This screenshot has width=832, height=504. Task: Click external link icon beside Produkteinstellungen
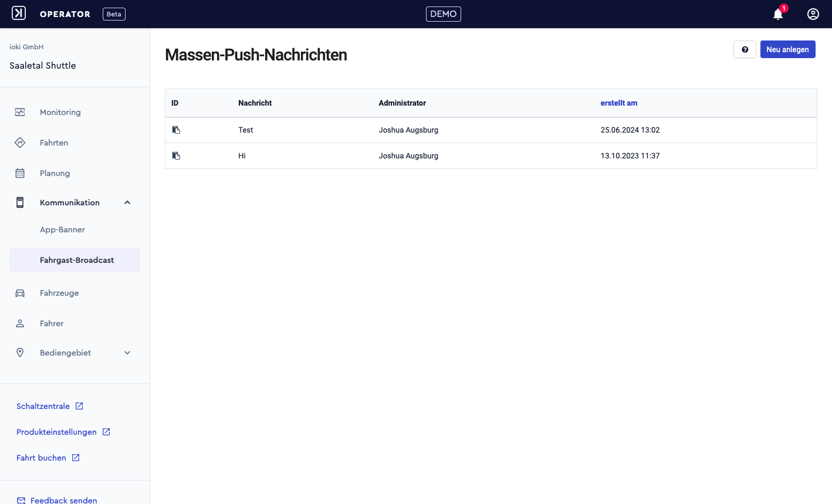(x=106, y=432)
